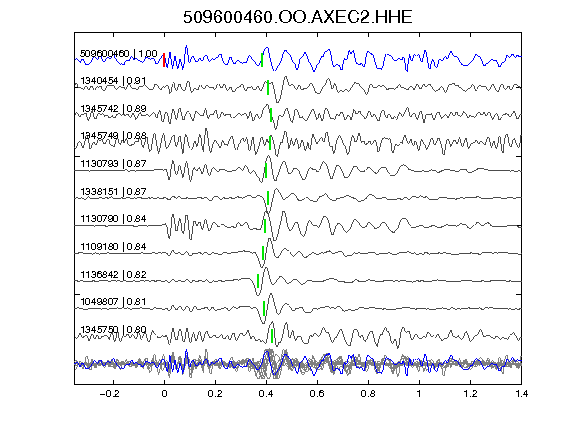
Task: Click the green marker on trace 1130793
Action: click(266, 170)
